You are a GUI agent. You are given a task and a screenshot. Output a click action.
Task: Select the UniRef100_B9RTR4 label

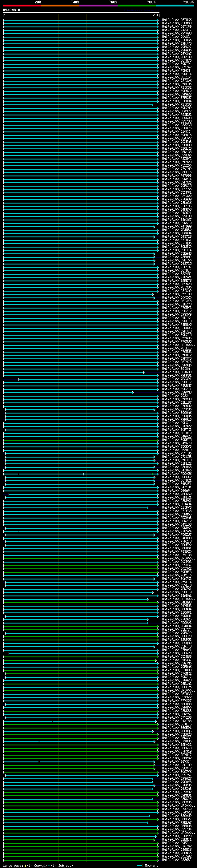pyautogui.click(x=177, y=64)
